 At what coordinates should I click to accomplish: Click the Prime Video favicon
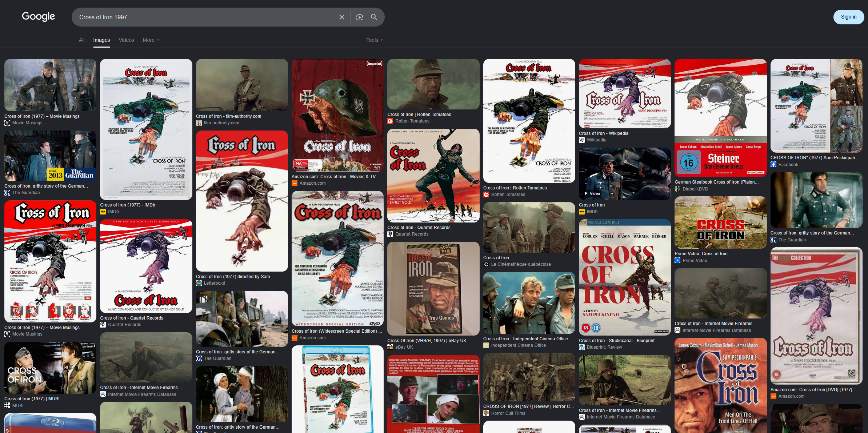[x=677, y=261]
